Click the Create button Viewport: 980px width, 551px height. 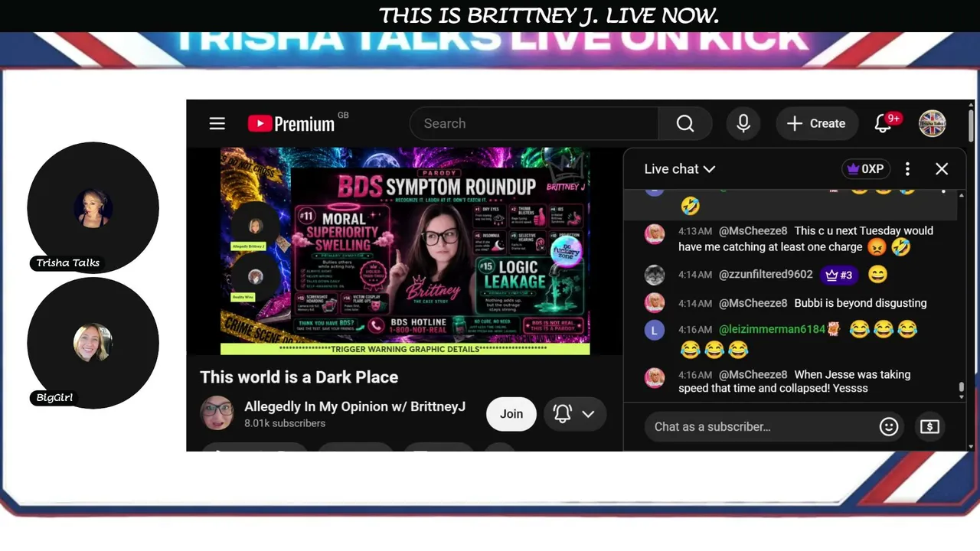(x=817, y=123)
